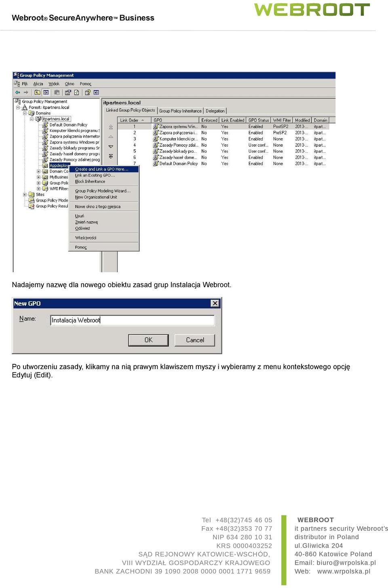
Task: Click Cancel in New GPO dialog
Action: (195, 340)
